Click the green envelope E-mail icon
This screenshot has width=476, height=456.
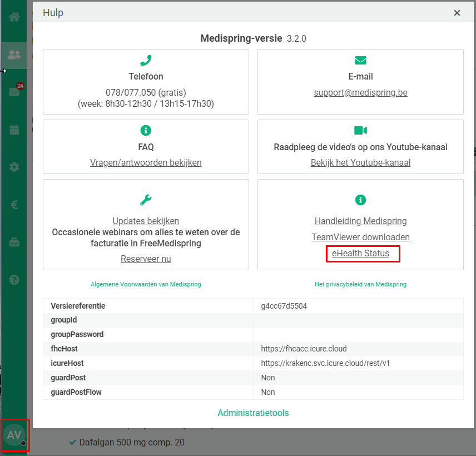360,61
